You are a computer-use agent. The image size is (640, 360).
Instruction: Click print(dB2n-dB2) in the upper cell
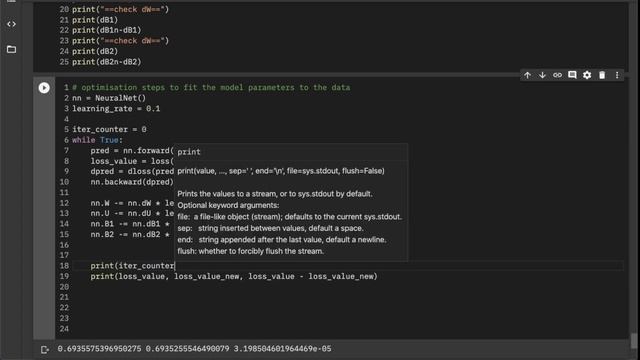tap(107, 62)
